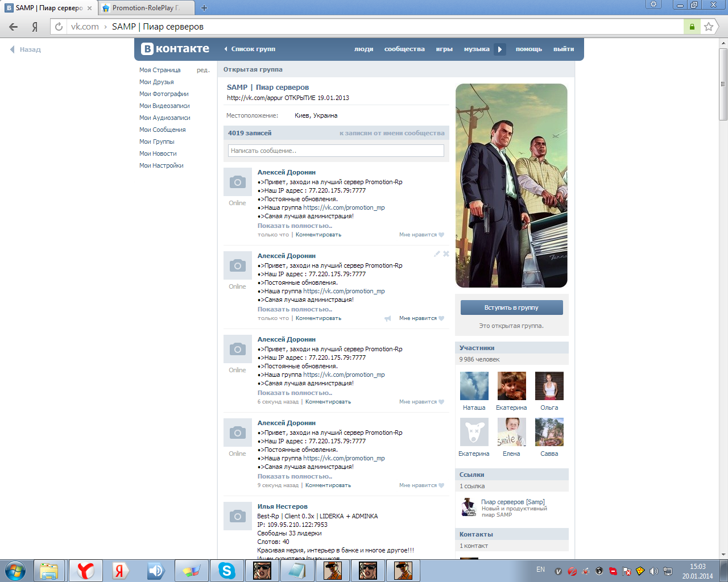Screen dimensions: 728x582
Task: Click the green SSL lock icon
Action: click(x=692, y=27)
